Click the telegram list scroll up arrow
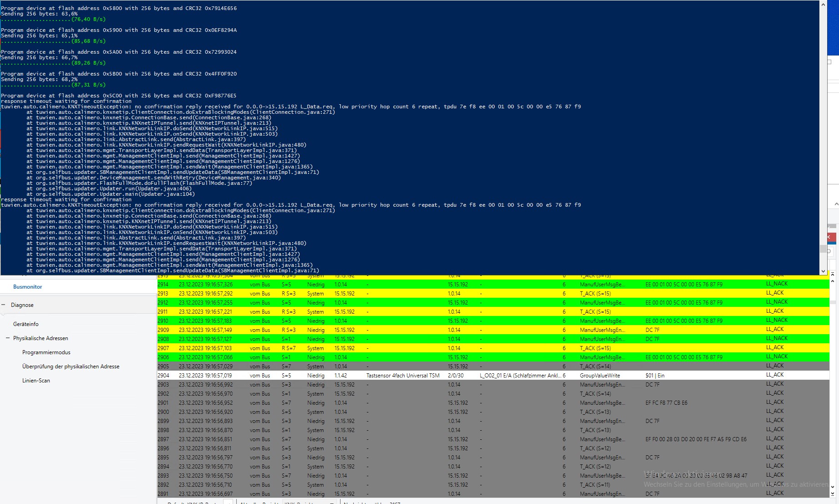Screen dimensions: 839x504 pos(833,280)
